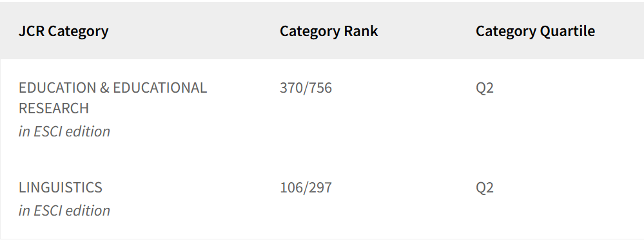Click the Category Quartile column header
Viewport: 644px width, 242px height.
tap(535, 31)
